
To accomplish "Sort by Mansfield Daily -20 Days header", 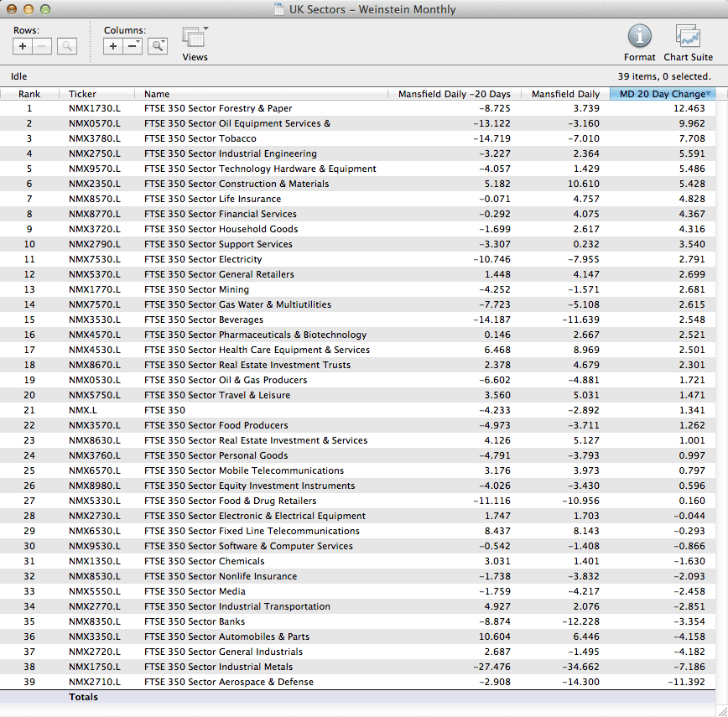I will pos(454,94).
